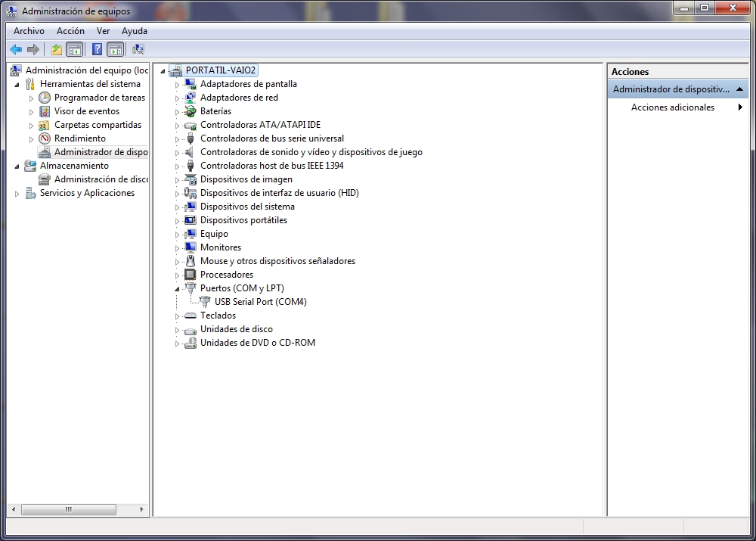Click the Adaptadores de red device icon
The height and width of the screenshot is (541, 756).
pos(191,98)
